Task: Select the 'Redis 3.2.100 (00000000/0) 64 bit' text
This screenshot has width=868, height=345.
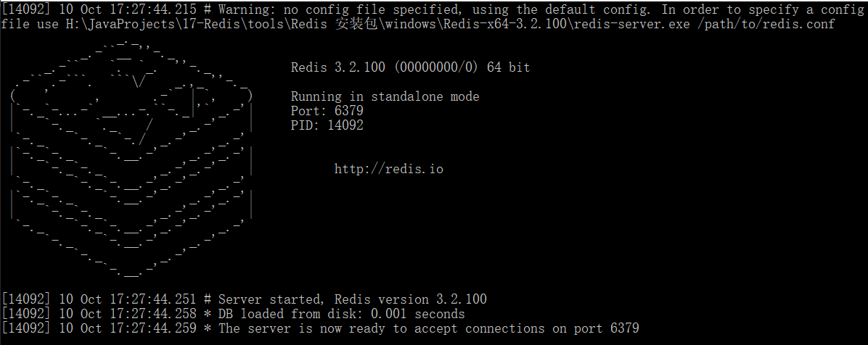Action: (x=410, y=67)
